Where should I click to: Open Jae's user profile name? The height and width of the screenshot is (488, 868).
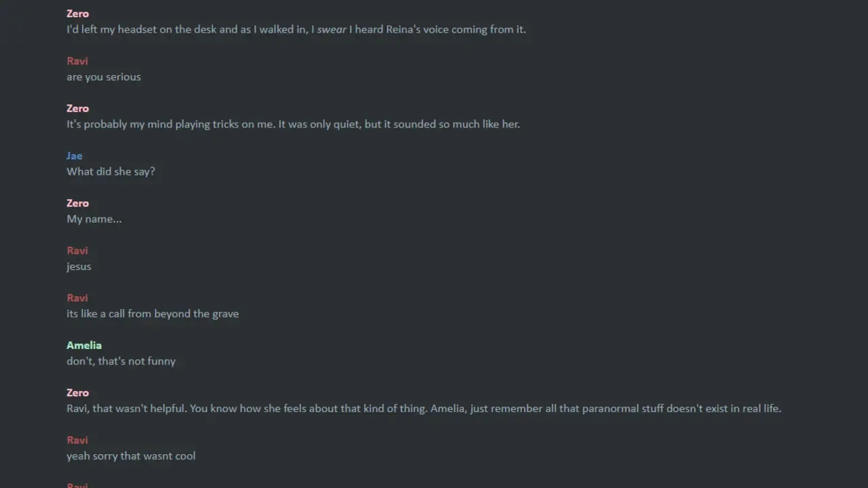pos(74,156)
